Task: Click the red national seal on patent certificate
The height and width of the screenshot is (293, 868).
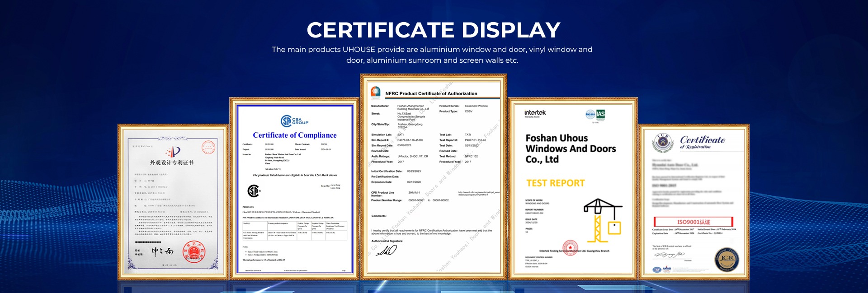Action: (194, 251)
